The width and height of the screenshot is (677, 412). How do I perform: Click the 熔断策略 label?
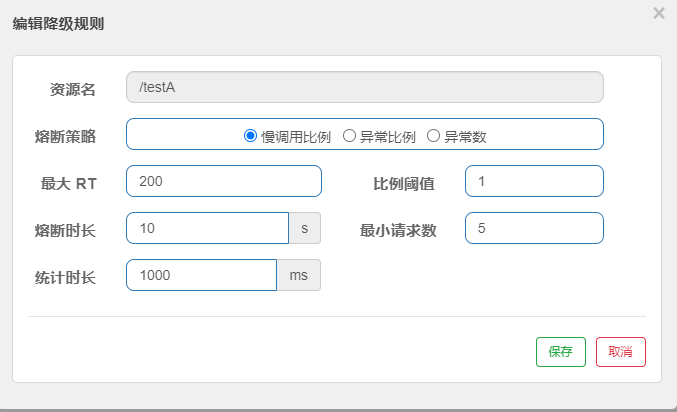click(x=65, y=136)
